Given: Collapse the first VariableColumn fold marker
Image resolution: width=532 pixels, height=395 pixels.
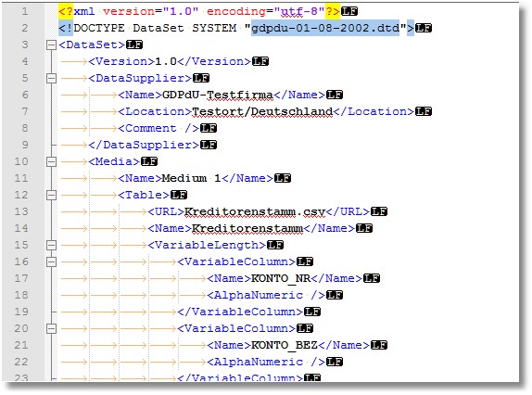Looking at the screenshot, I should pyautogui.click(x=51, y=261).
